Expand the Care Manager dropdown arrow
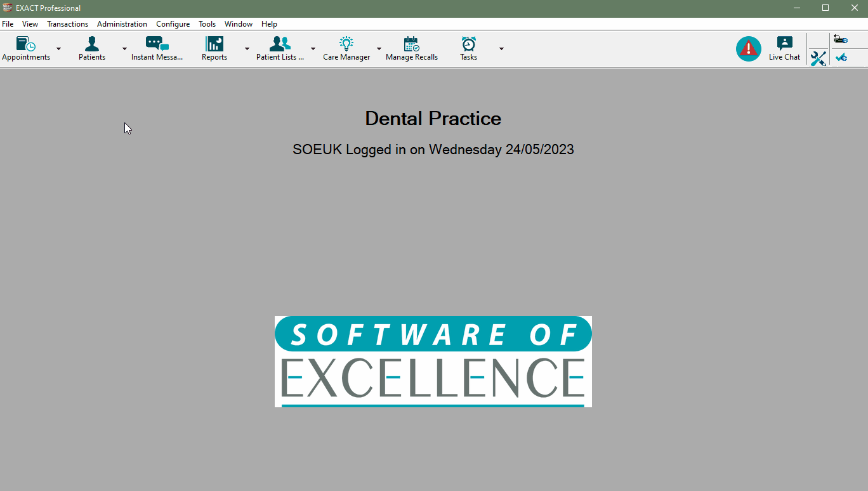 (379, 49)
